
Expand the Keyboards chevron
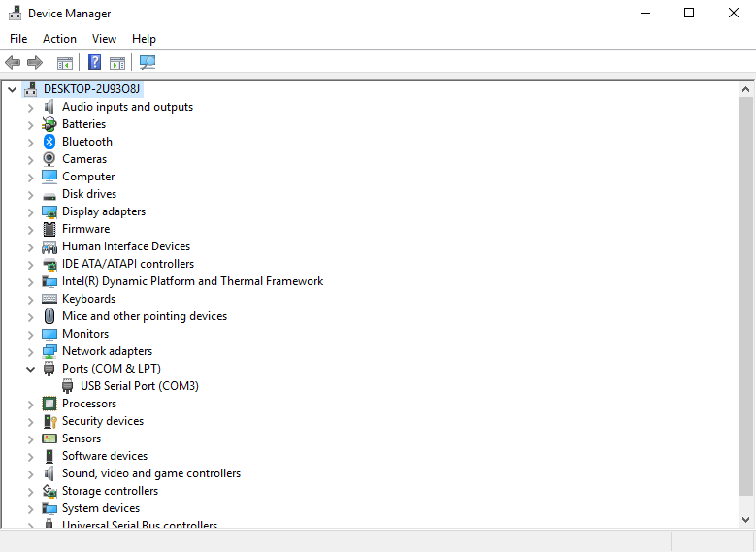30,300
